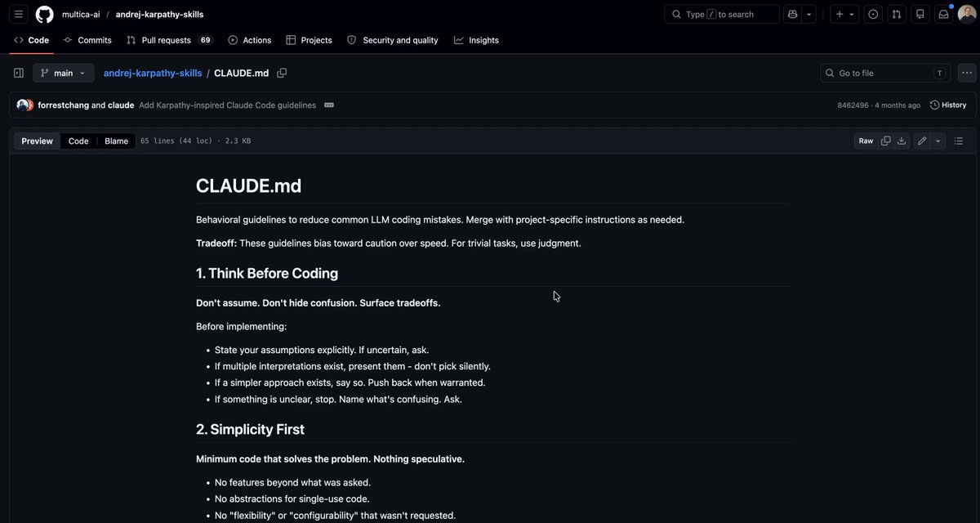
Task: Click the Tradeoff paragraph text
Action: 389,243
